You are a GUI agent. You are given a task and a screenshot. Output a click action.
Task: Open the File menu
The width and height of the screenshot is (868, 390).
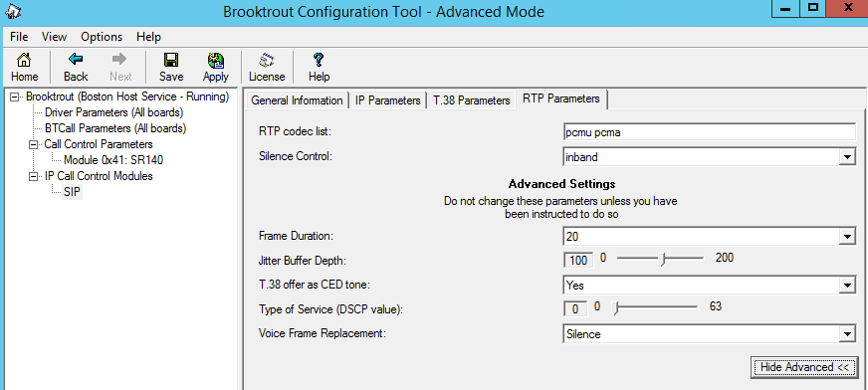19,37
